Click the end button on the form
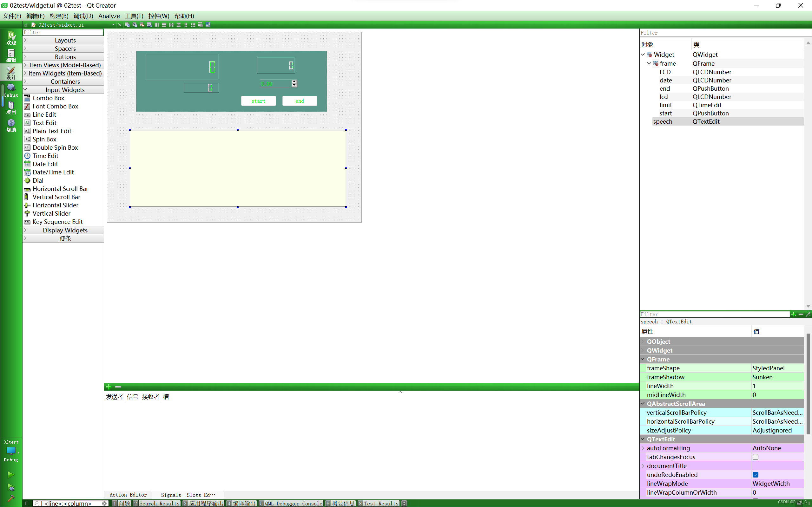The height and width of the screenshot is (507, 812). click(x=300, y=101)
